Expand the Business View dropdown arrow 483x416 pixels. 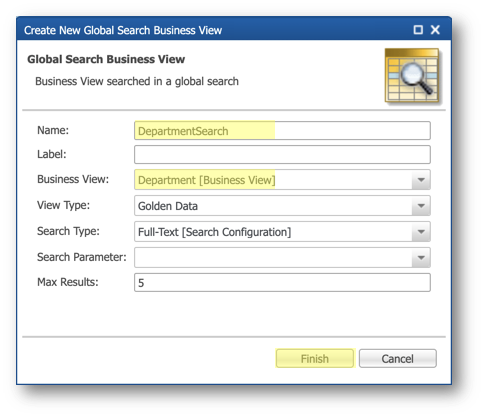pos(421,180)
